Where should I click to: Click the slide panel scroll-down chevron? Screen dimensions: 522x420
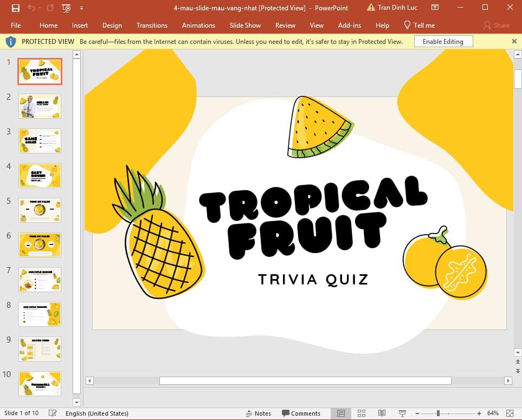[77, 402]
